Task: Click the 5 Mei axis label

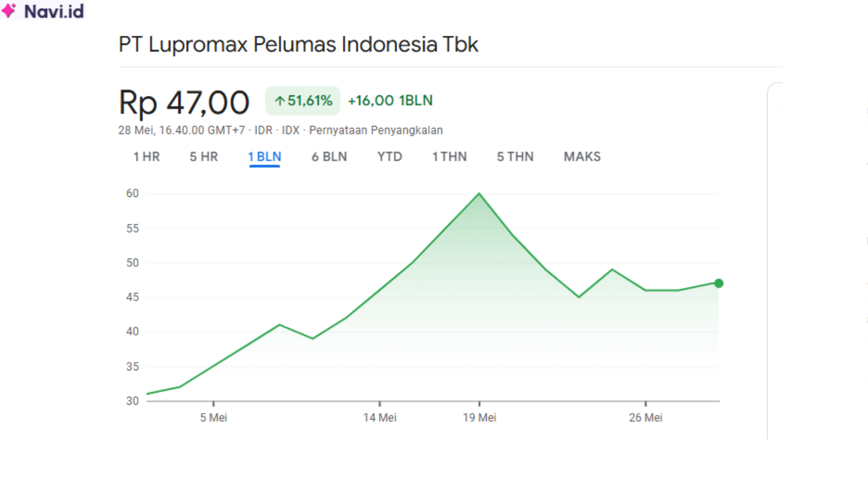Action: (214, 417)
